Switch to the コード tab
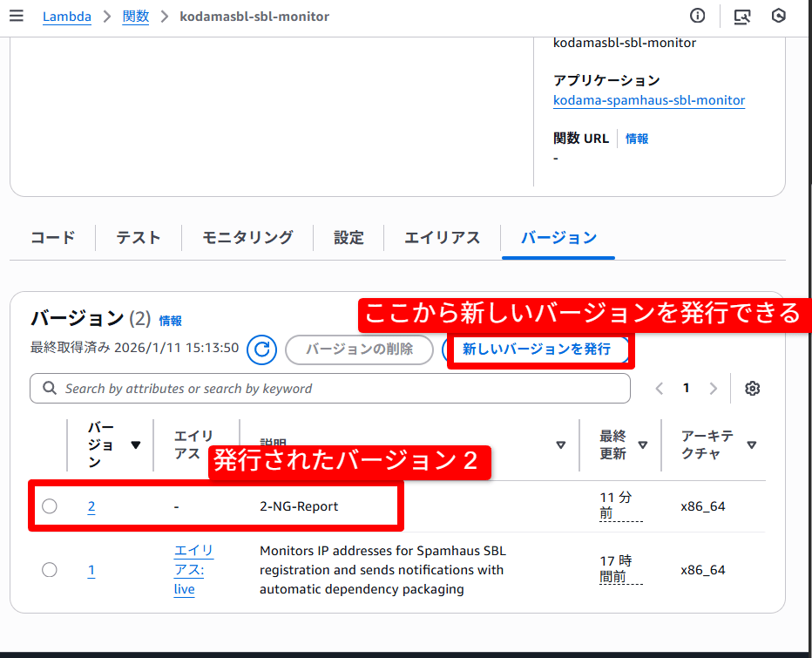Image resolution: width=812 pixels, height=658 pixels. (x=52, y=237)
